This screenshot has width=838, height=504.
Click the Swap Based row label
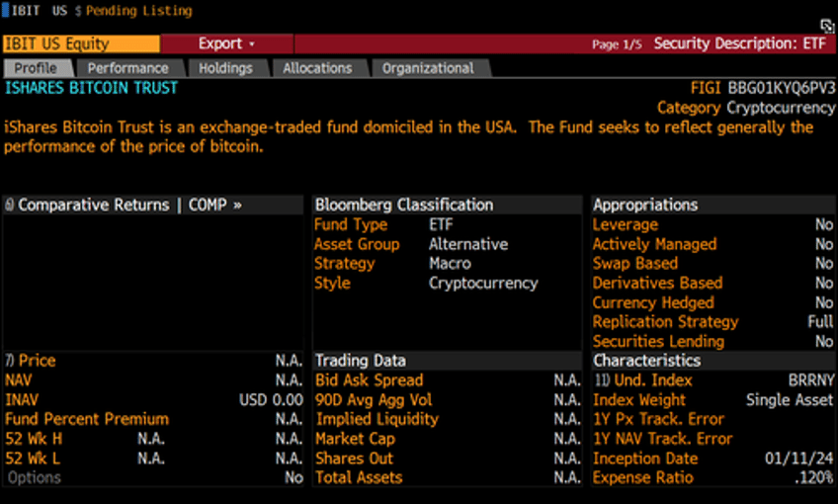[x=635, y=264]
